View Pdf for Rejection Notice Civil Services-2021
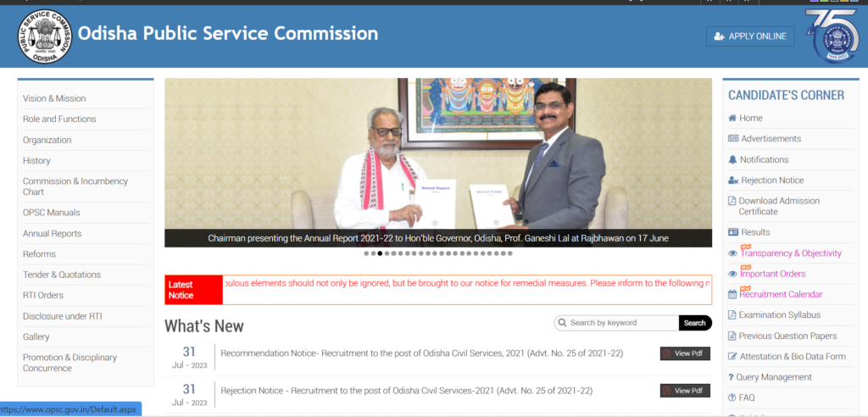The height and width of the screenshot is (417, 868). (x=685, y=391)
